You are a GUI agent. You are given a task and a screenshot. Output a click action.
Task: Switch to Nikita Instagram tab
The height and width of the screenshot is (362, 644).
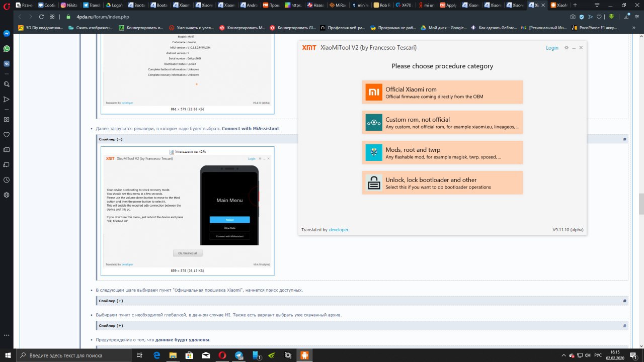(x=70, y=5)
